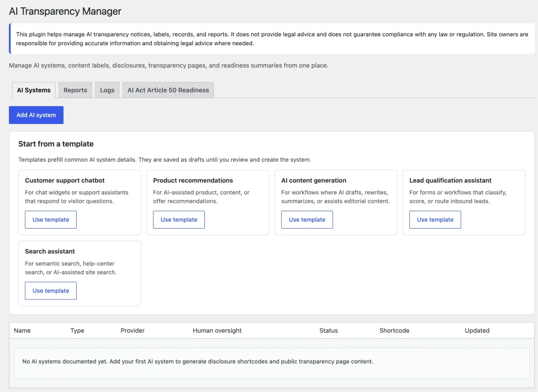Switch to the Reports tab

(75, 90)
